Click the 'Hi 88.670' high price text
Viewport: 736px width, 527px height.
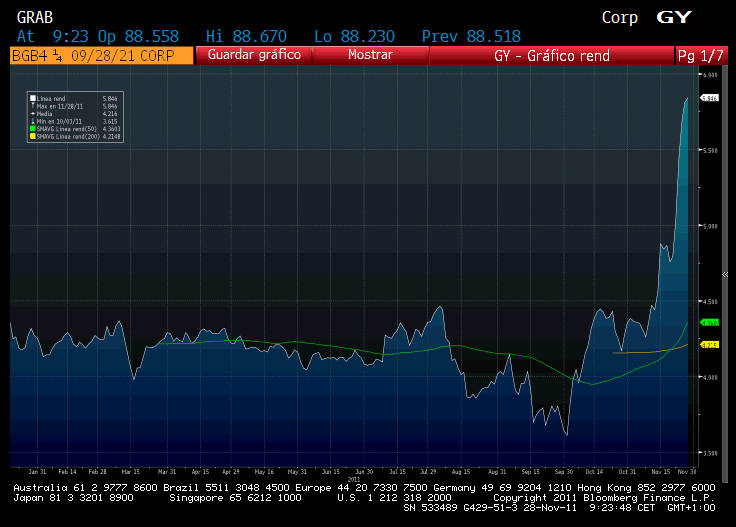[246, 36]
